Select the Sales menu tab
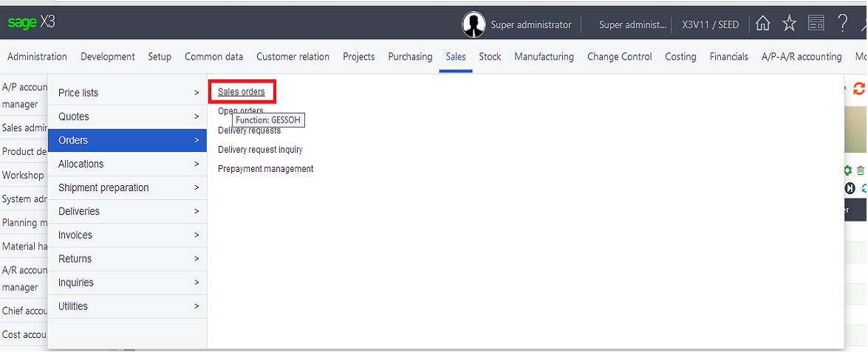 [456, 56]
